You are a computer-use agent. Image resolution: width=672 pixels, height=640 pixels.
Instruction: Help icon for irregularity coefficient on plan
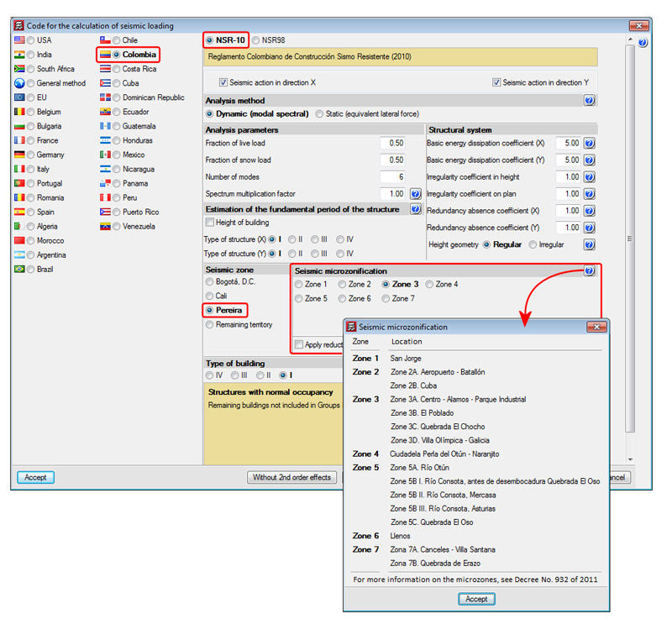(x=590, y=194)
